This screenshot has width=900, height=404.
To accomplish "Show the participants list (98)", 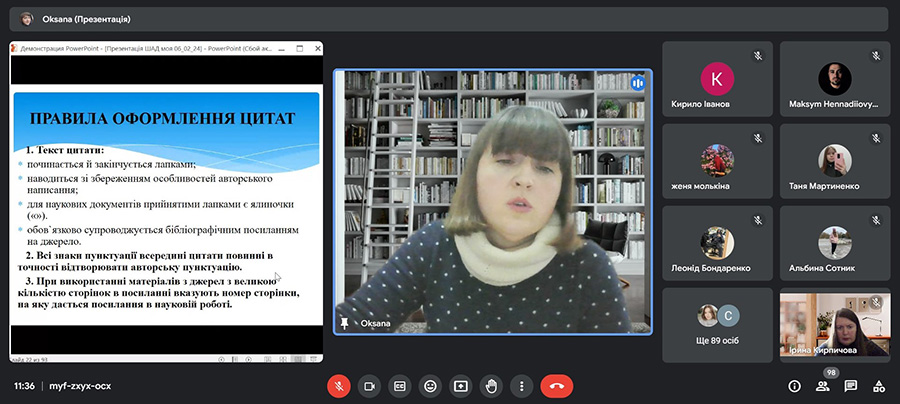I will point(823,386).
